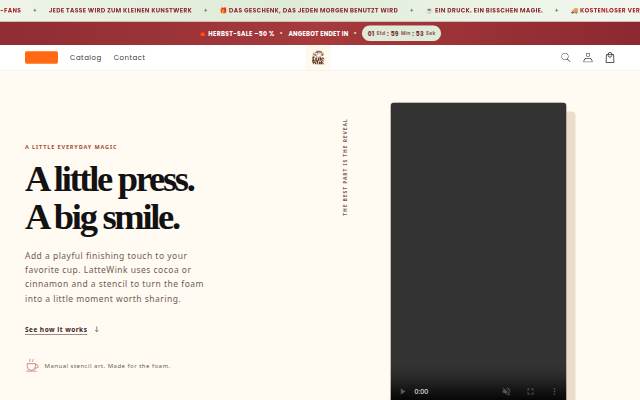Enter video fullscreen mode
This screenshot has height=400, width=640.
point(530,391)
